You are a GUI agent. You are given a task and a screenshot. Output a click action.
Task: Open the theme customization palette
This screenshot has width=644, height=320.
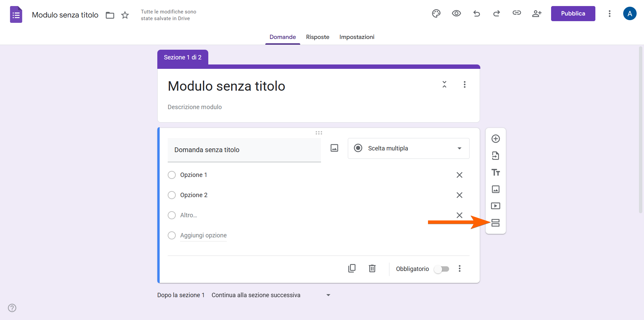[x=436, y=13]
